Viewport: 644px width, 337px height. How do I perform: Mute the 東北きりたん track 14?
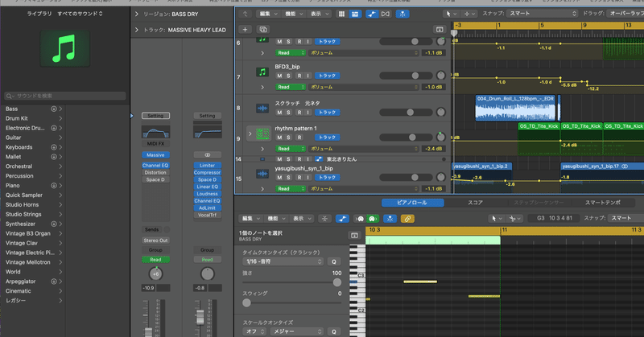click(x=279, y=159)
